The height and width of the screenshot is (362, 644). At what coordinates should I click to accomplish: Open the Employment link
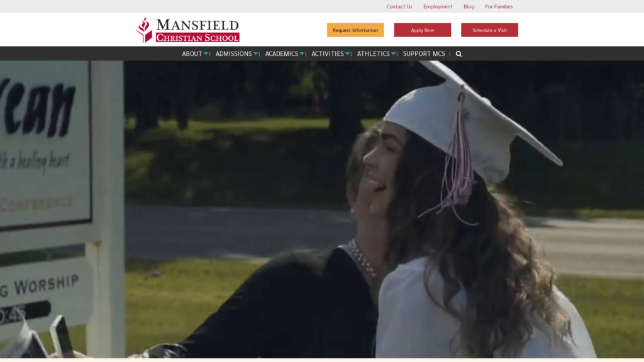438,6
